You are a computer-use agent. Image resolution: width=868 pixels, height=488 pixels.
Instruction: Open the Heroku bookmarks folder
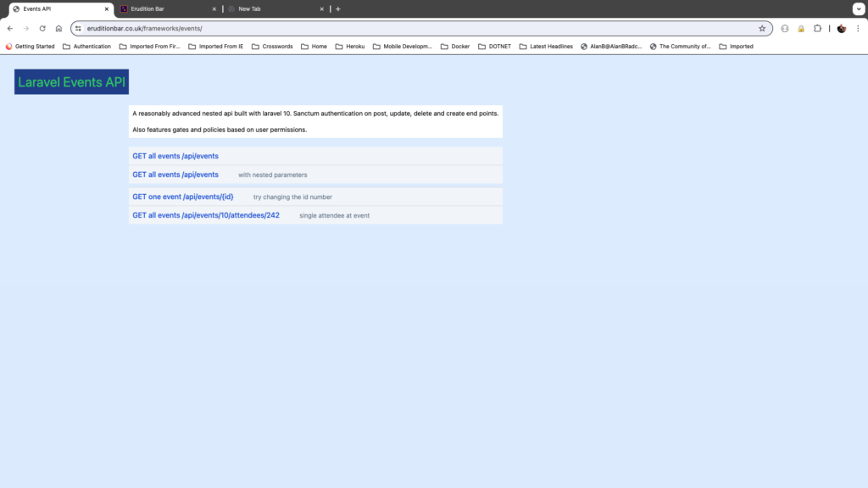pyautogui.click(x=350, y=47)
